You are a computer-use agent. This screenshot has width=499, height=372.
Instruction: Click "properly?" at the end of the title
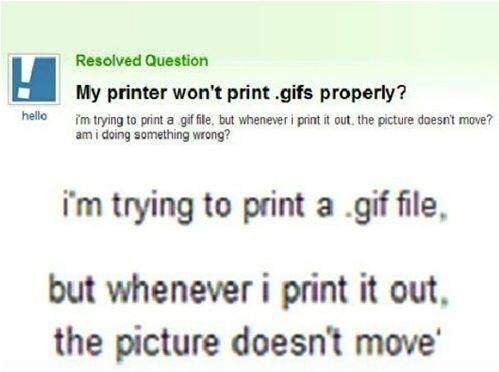363,93
